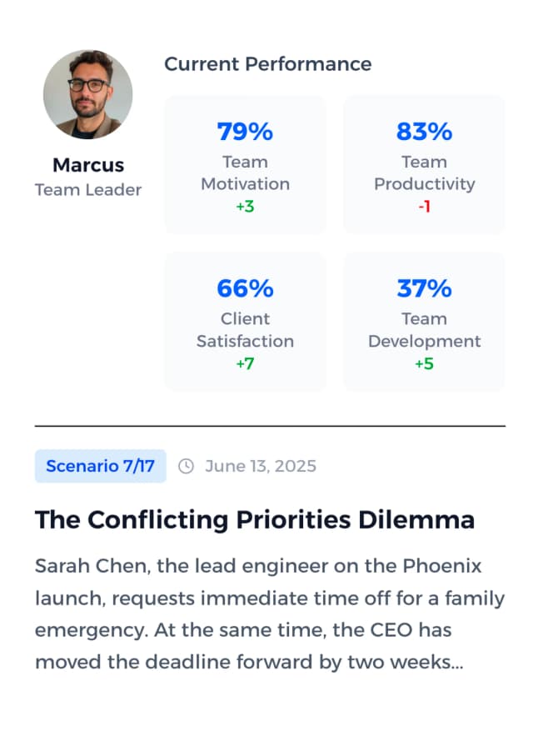Click the -1 productivity change indicator
The height and width of the screenshot is (756, 533).
point(425,207)
